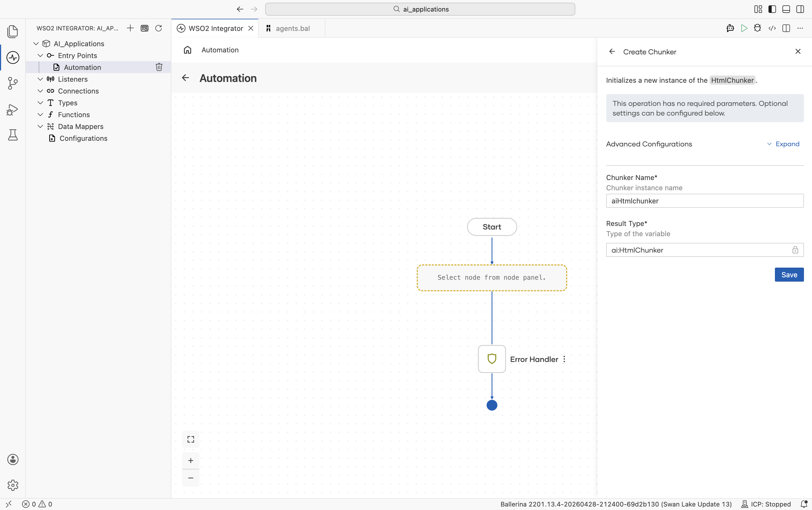
Task: Open Run and Debug activity icon
Action: (x=12, y=110)
